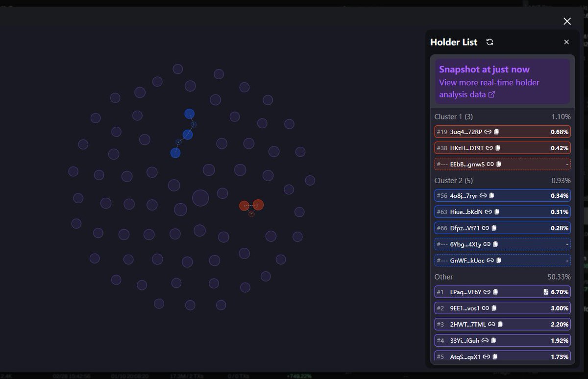Viewport: 588px width, 379px height.
Task: Copy address AtqS...qsX1
Action: pyautogui.click(x=494, y=356)
